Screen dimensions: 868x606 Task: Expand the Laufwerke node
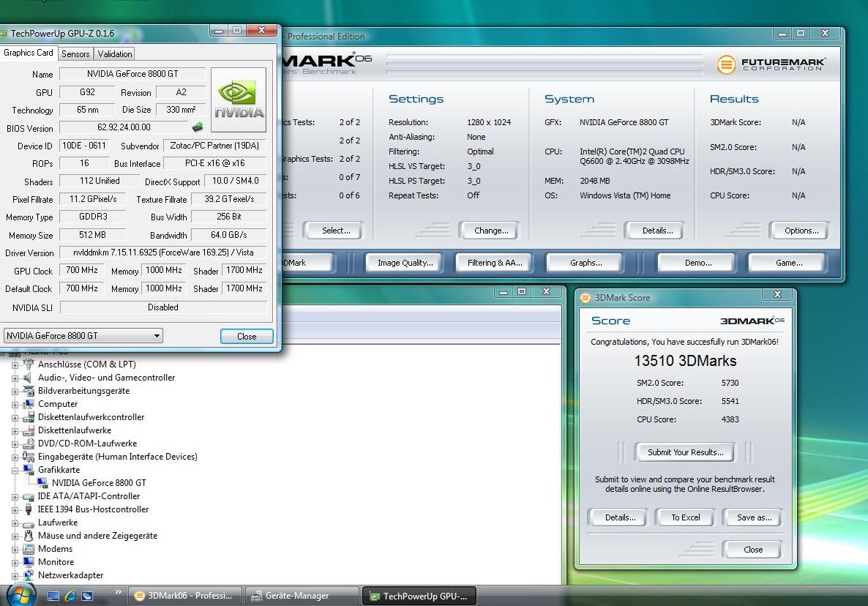pos(15,523)
